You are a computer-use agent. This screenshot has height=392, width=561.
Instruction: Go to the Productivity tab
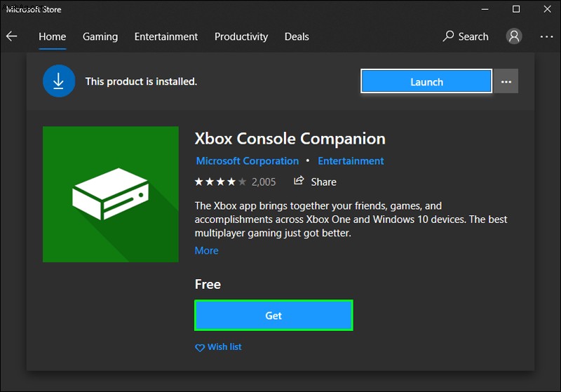coord(241,36)
